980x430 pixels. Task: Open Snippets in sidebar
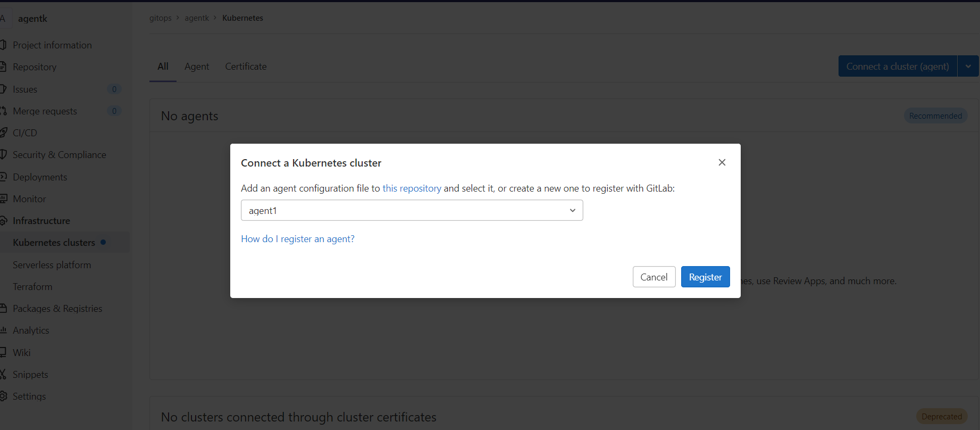30,375
